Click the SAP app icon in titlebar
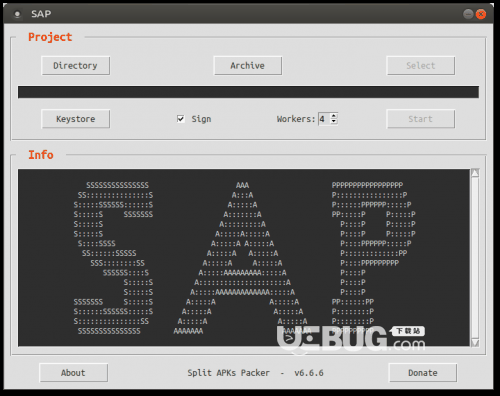Viewport: 500px width, 396px height. click(x=17, y=14)
